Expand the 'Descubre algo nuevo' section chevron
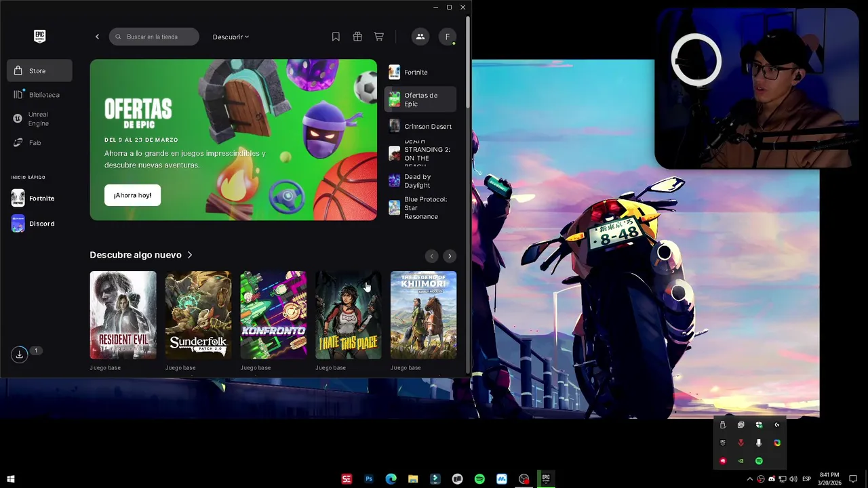Screen dimensions: 868x488 click(x=190, y=255)
